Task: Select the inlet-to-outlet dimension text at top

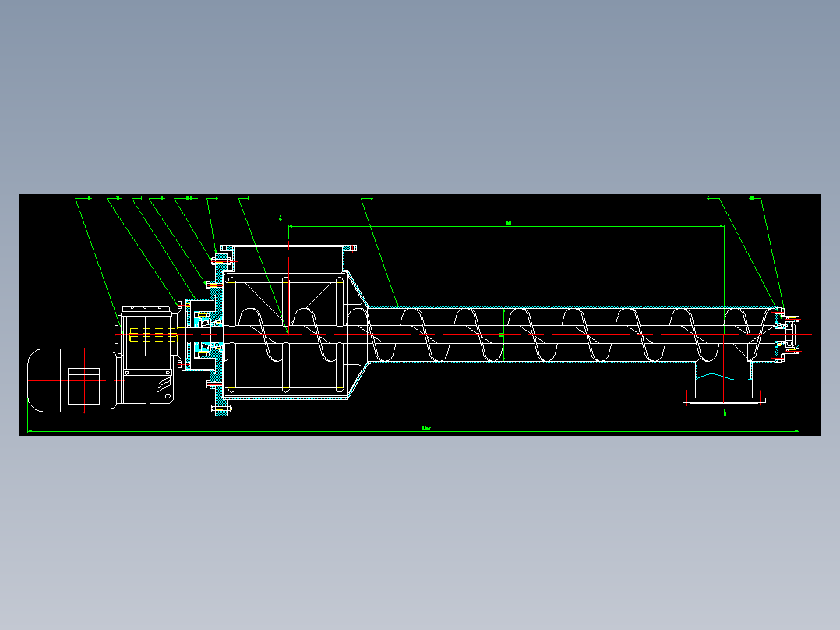Action: click(x=508, y=223)
